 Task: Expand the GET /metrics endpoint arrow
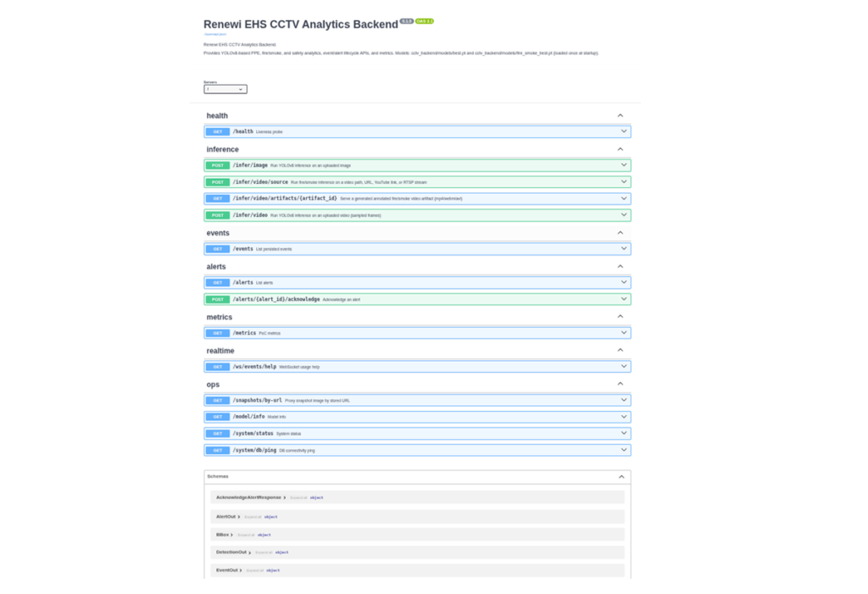click(623, 333)
